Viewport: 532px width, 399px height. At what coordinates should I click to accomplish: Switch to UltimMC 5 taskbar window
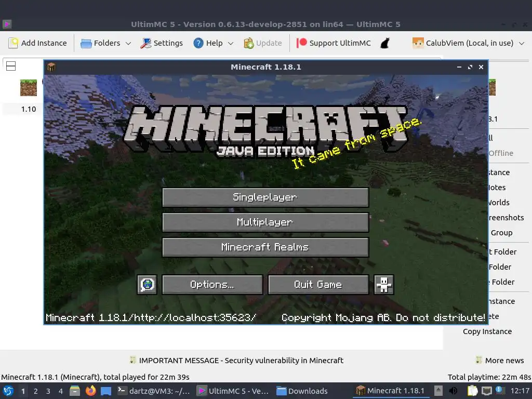point(233,391)
